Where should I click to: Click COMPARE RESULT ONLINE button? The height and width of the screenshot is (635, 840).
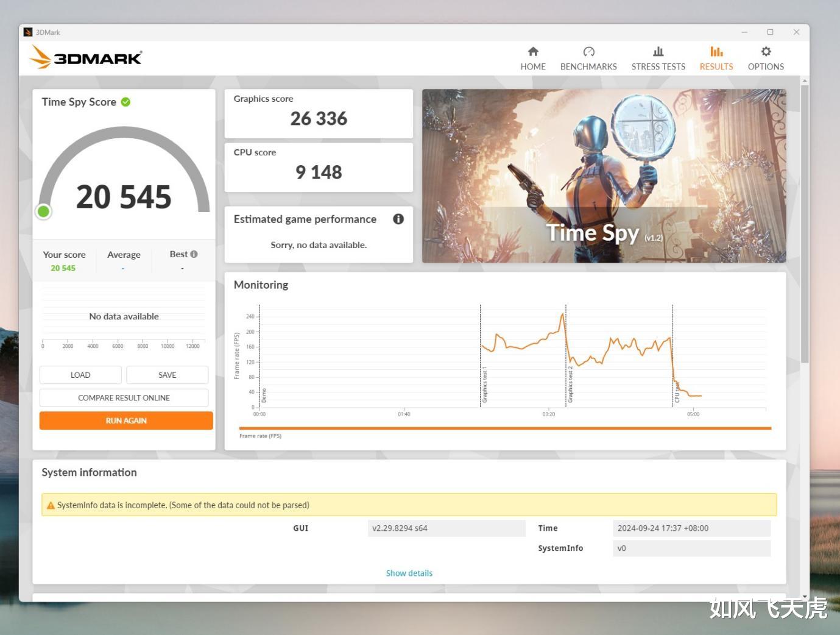click(x=124, y=398)
